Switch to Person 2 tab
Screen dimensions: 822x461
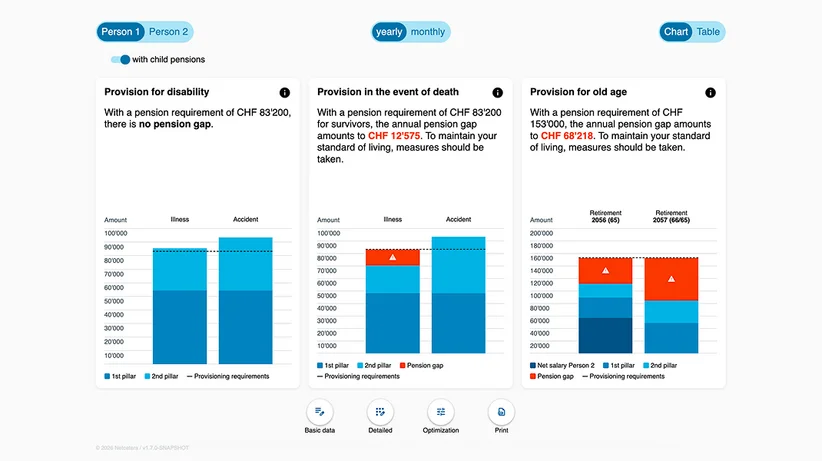[168, 32]
